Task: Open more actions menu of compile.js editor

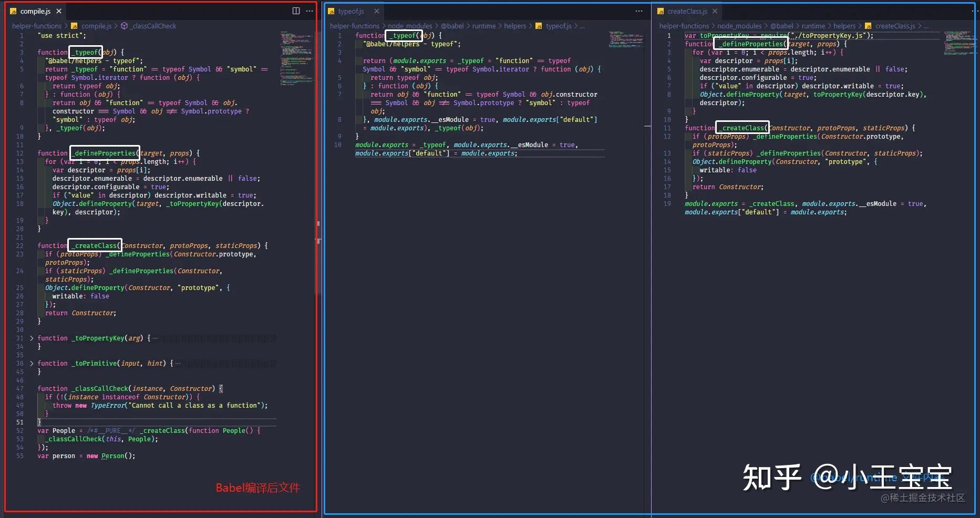Action: click(310, 11)
